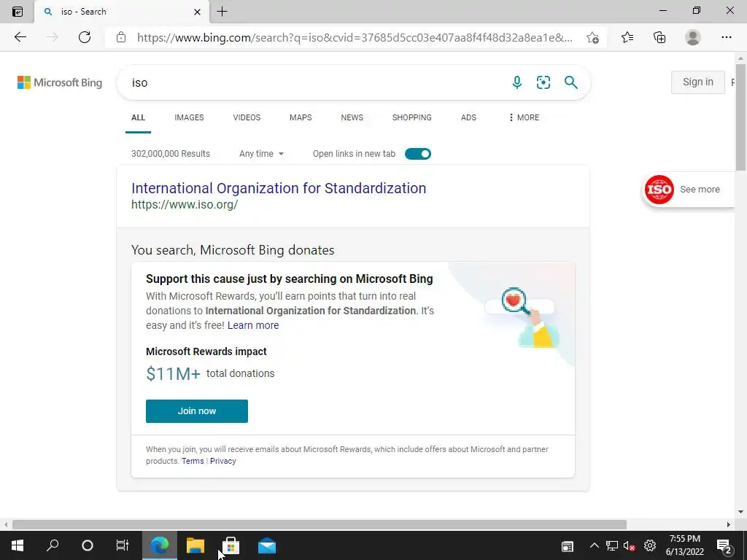747x560 pixels.
Task: Add this page to favorites star icon
Action: [592, 38]
